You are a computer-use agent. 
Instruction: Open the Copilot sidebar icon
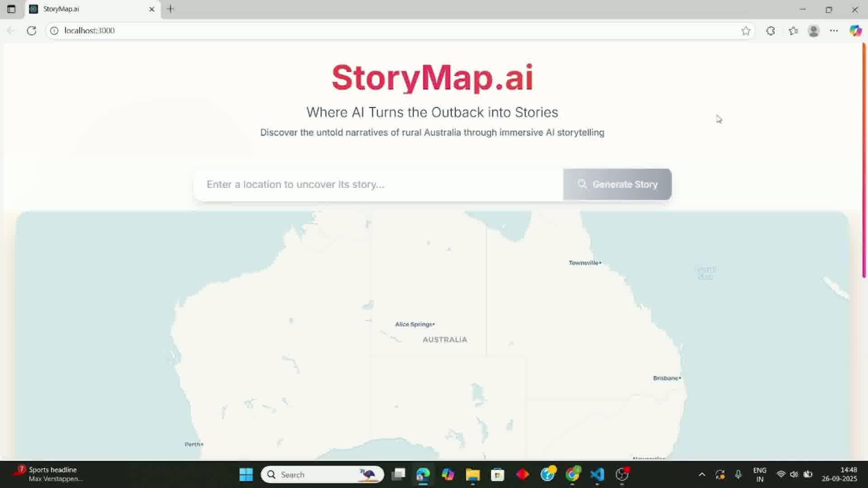[855, 31]
